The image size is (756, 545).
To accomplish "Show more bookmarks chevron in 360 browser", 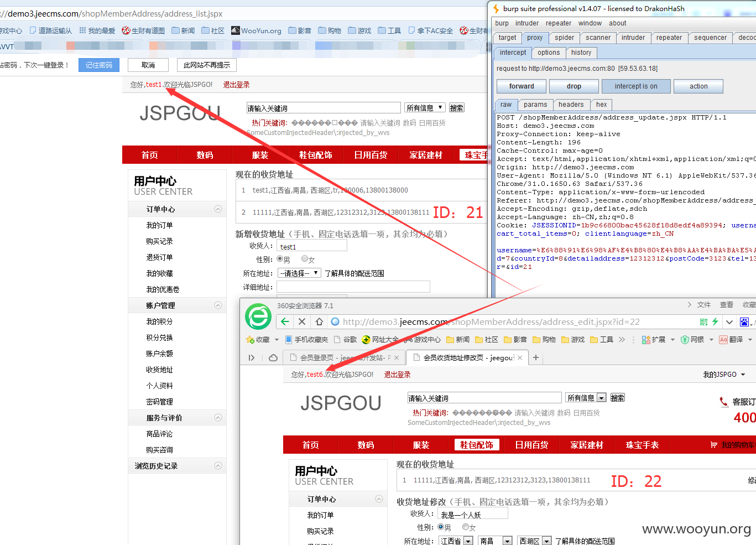I will click(622, 340).
